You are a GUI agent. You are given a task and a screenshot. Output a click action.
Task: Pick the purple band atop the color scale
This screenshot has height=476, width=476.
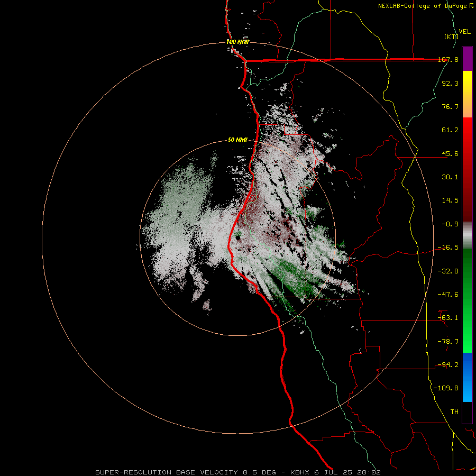pyautogui.click(x=467, y=59)
